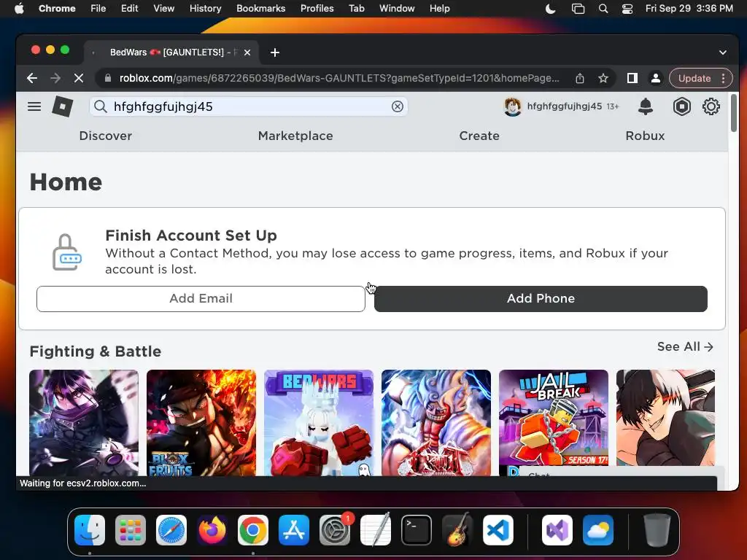Click See All for Fighting & Battle
This screenshot has height=560, width=747.
pyautogui.click(x=685, y=346)
